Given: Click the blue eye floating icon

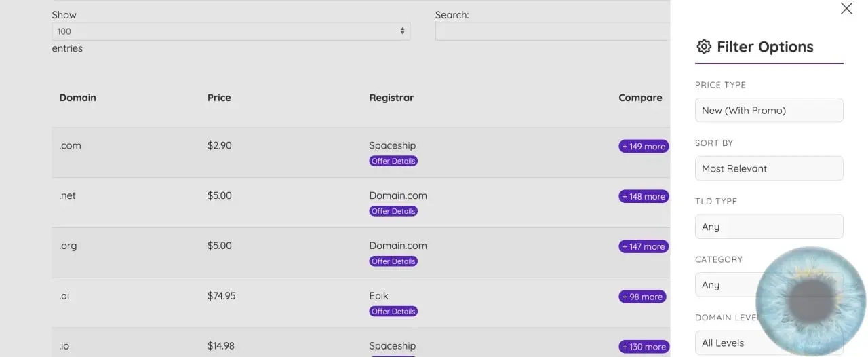Looking at the screenshot, I should pyautogui.click(x=811, y=301).
